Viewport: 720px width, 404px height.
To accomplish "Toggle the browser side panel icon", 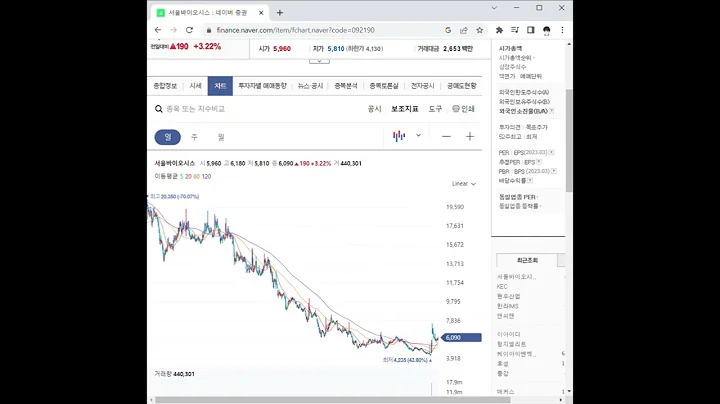I will (x=530, y=30).
